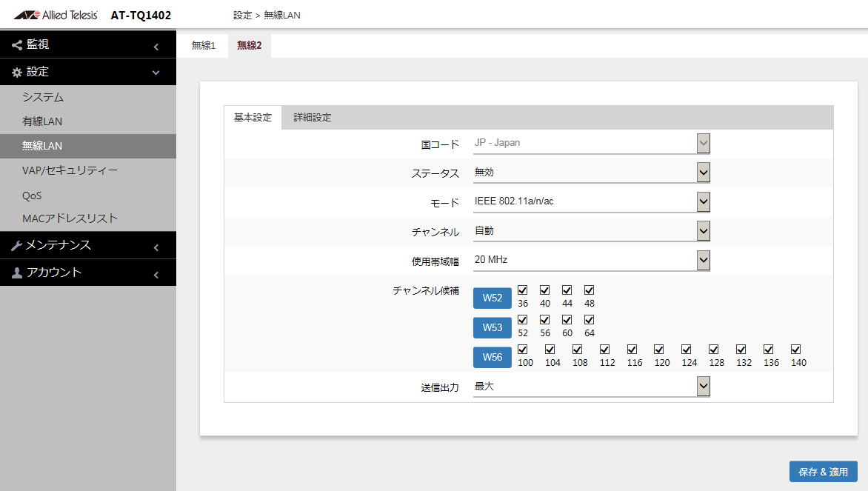
Task: Open the システム settings page
Action: coord(88,98)
